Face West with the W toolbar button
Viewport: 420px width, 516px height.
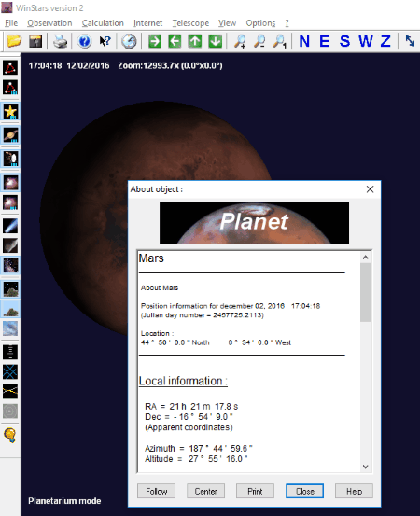click(365, 41)
